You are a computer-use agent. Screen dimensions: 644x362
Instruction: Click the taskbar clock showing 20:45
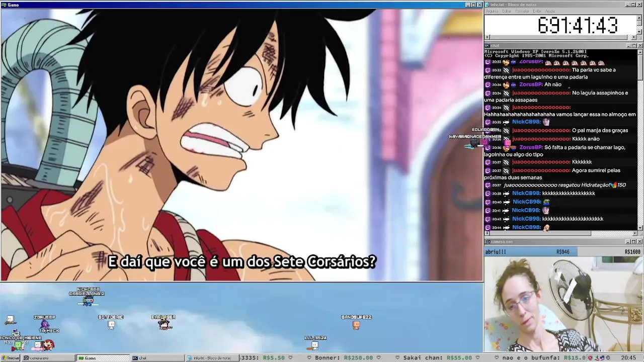(628, 358)
